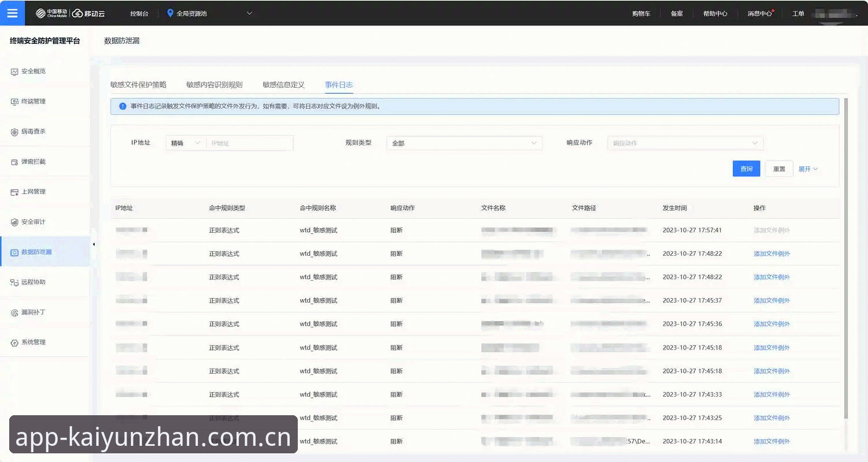Open 消息中心 notifications
868x462 pixels.
pos(759,13)
